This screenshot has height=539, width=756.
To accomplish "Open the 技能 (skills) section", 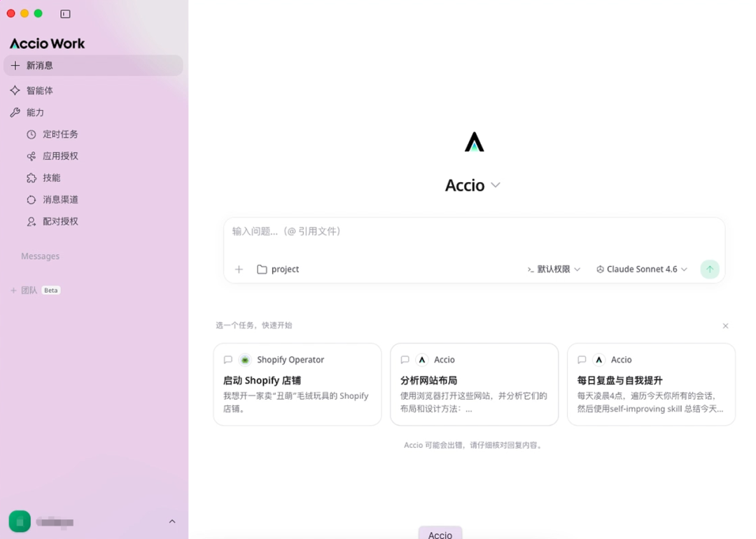I will click(50, 177).
